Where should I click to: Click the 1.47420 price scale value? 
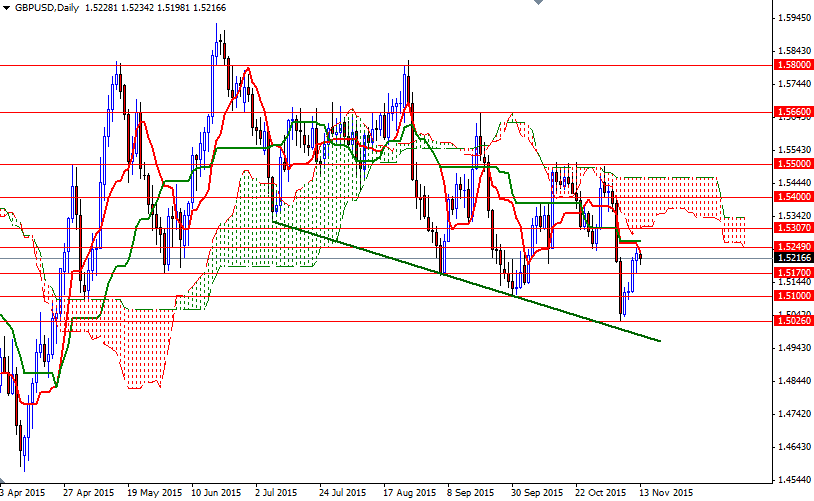pos(794,414)
